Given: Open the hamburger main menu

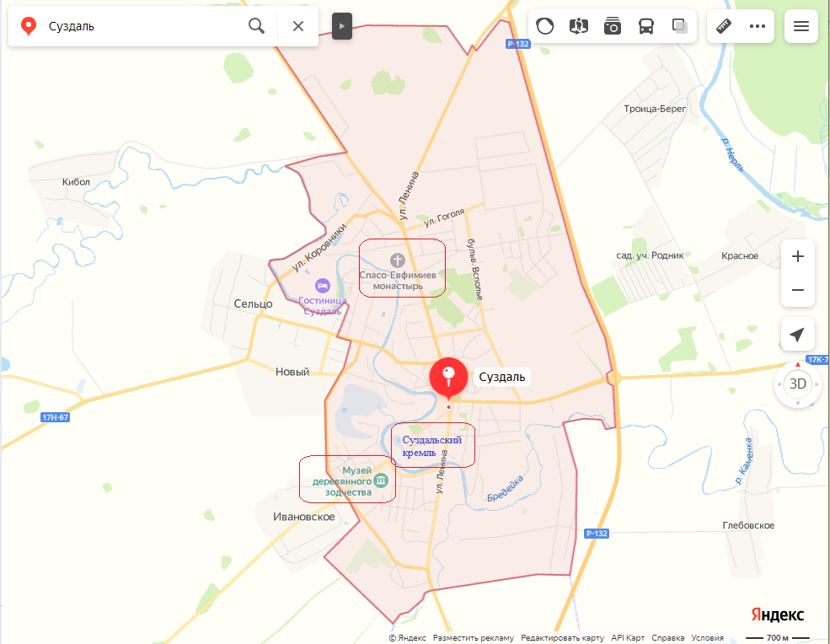Looking at the screenshot, I should pos(801,26).
